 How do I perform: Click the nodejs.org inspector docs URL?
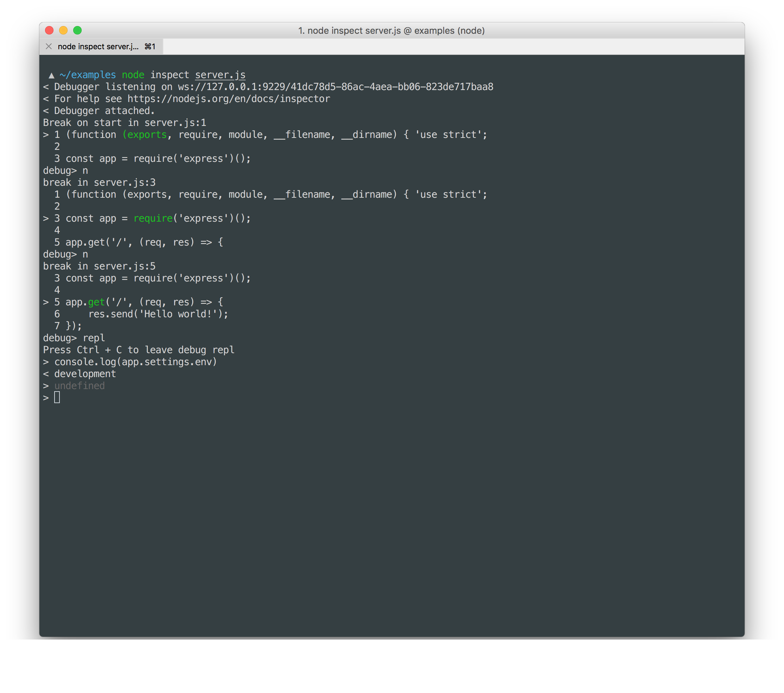click(228, 99)
